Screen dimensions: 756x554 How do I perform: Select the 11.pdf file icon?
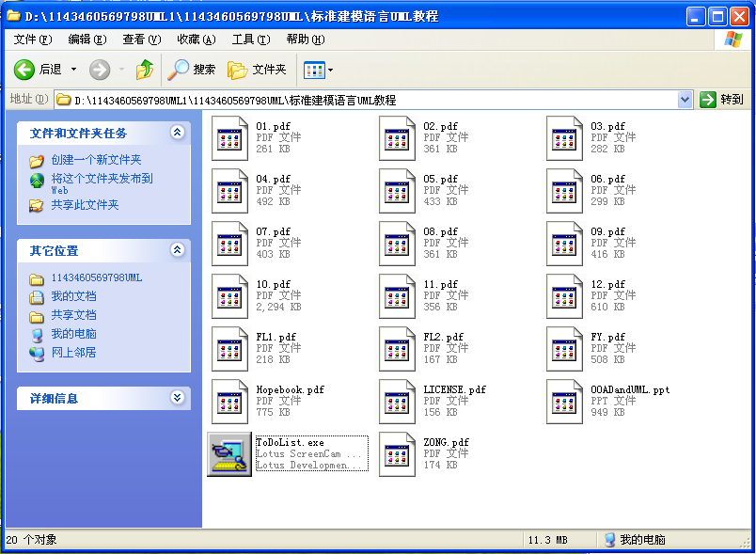pos(397,296)
